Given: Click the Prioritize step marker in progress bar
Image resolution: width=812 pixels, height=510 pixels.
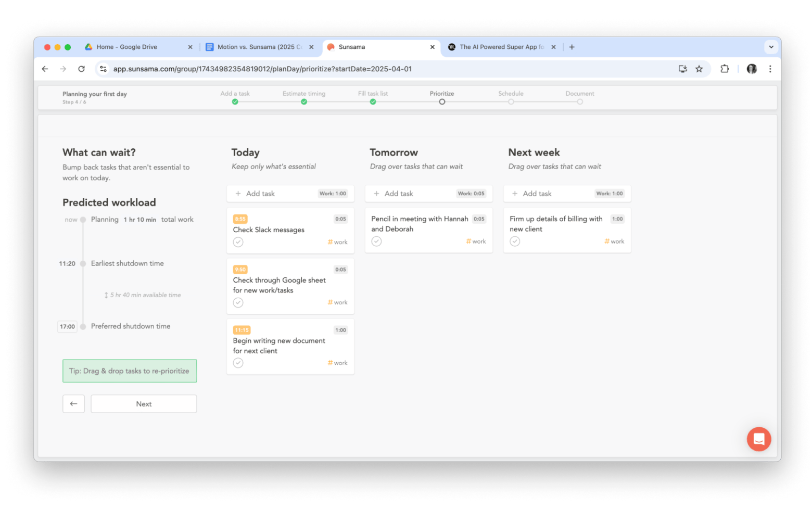Looking at the screenshot, I should coord(442,102).
